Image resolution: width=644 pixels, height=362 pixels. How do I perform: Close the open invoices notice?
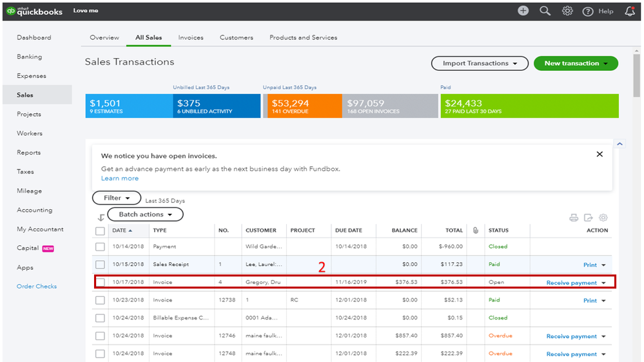(600, 155)
